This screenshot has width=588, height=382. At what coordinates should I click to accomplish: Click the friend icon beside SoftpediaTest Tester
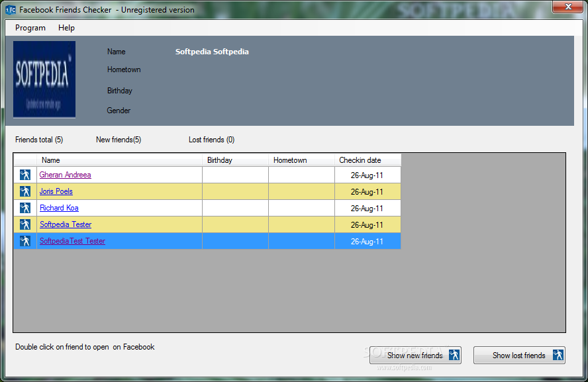pyautogui.click(x=25, y=241)
